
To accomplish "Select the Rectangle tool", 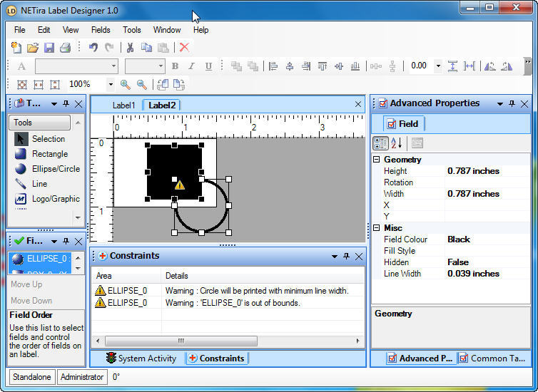I will [49, 154].
